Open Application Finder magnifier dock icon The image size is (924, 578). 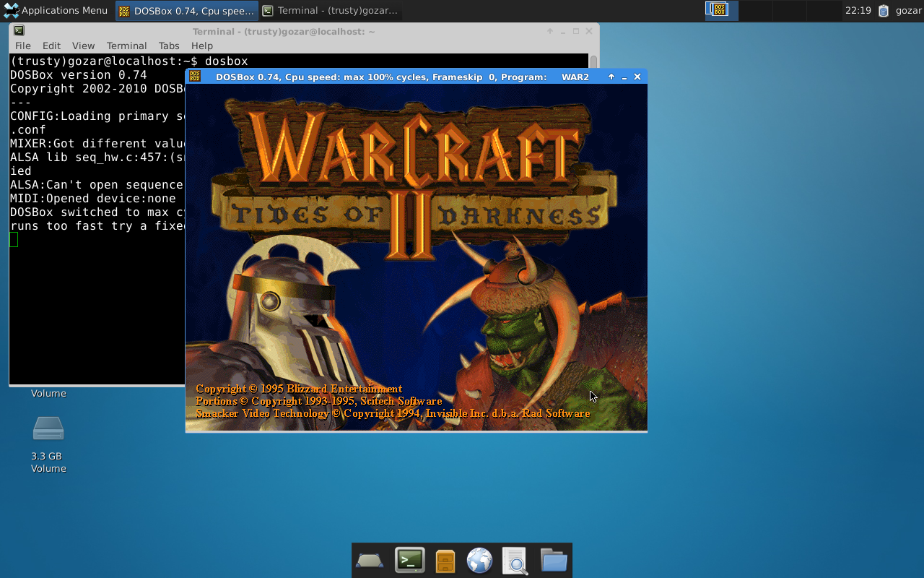click(x=515, y=561)
